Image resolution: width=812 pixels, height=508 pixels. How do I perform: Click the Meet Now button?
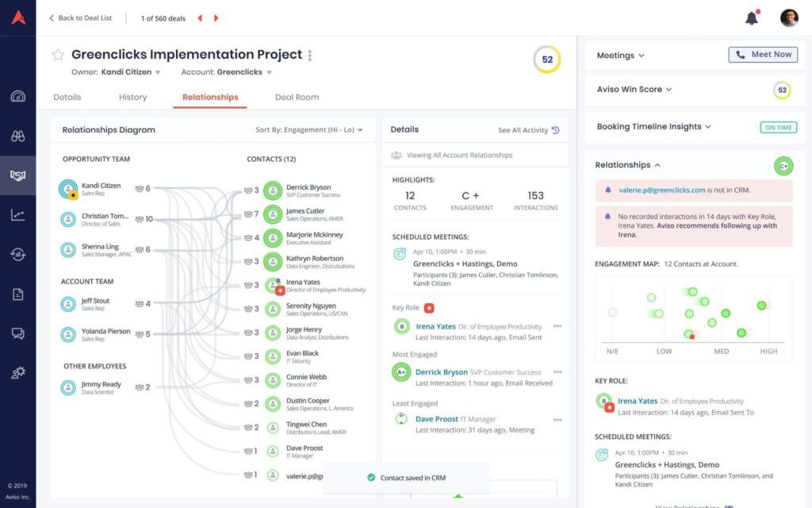[x=763, y=55]
